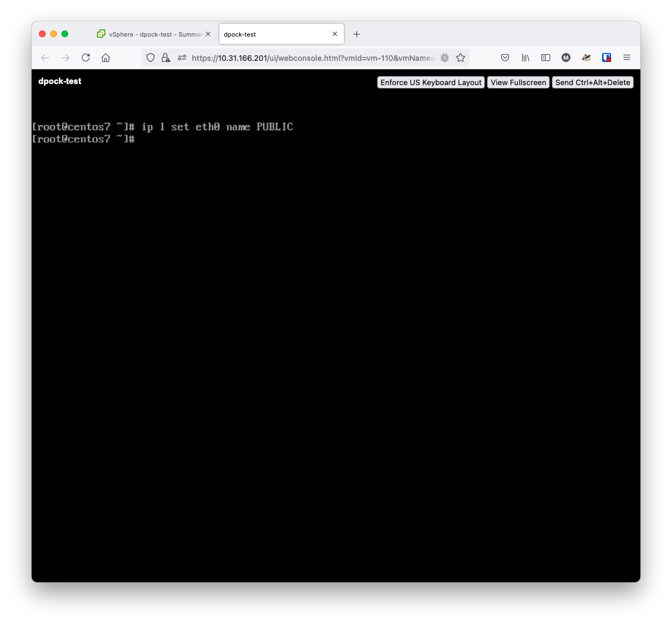Close the vSphere Summary tab
This screenshot has width=672, height=624.
pos(208,34)
